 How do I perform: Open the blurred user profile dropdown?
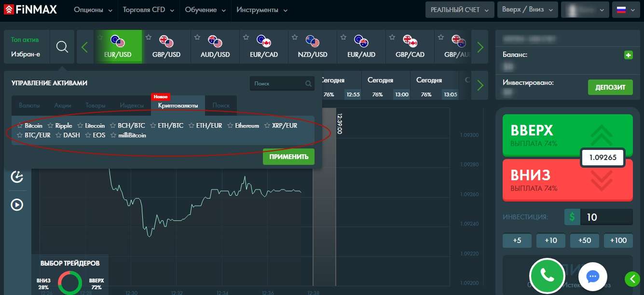585,10
